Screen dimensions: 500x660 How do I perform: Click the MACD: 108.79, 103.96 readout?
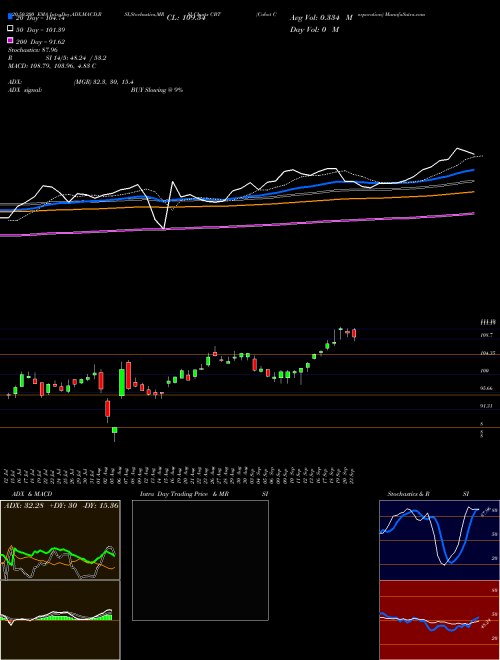coord(52,66)
